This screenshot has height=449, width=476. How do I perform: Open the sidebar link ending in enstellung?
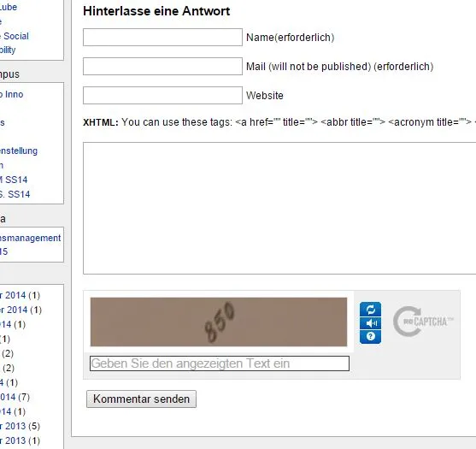tap(19, 151)
